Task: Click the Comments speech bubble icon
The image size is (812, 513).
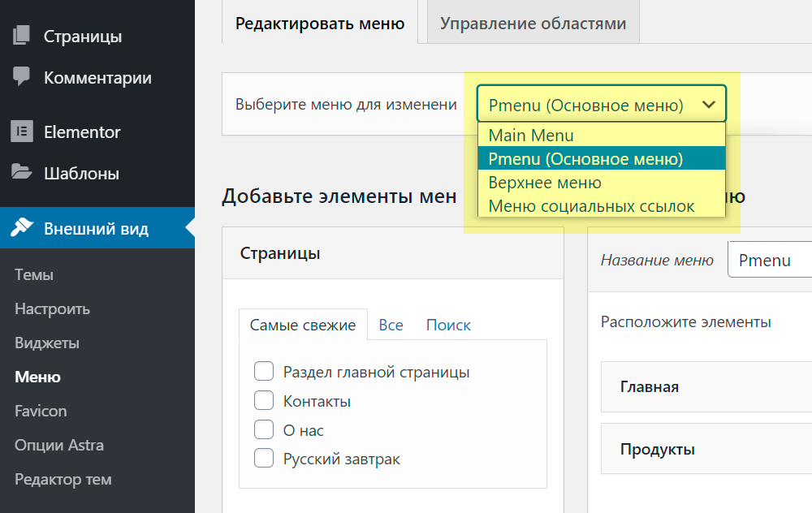Action: [x=22, y=77]
